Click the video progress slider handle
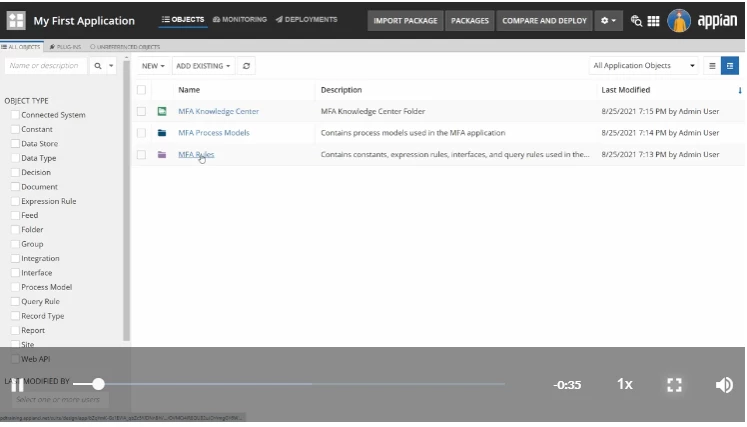Screen dimensions: 747x427 click(x=98, y=384)
